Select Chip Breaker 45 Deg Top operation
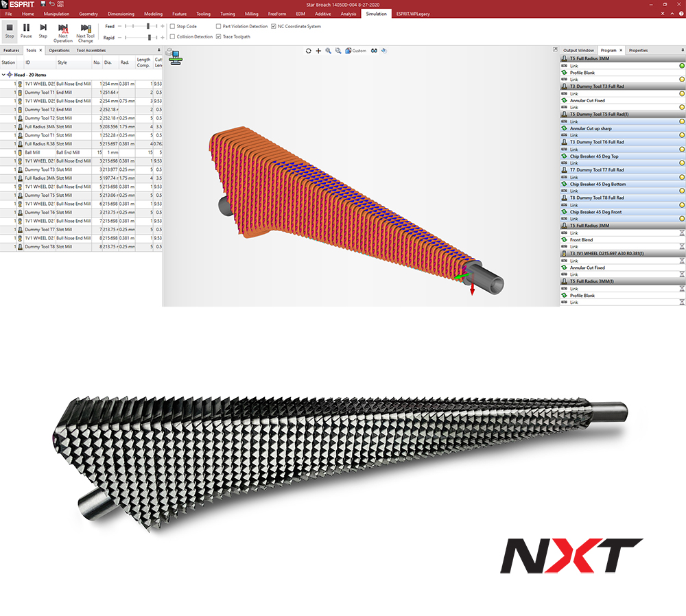The height and width of the screenshot is (616, 686). (623, 156)
